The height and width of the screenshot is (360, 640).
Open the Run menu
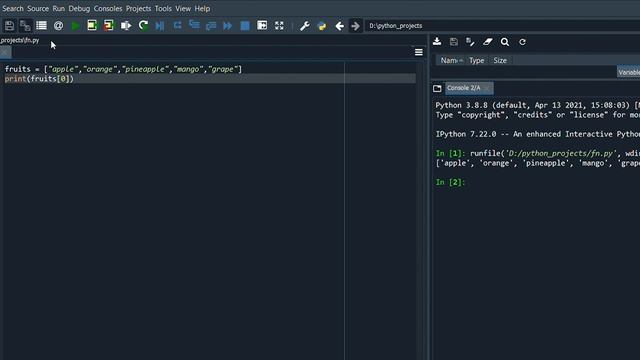pyautogui.click(x=58, y=9)
